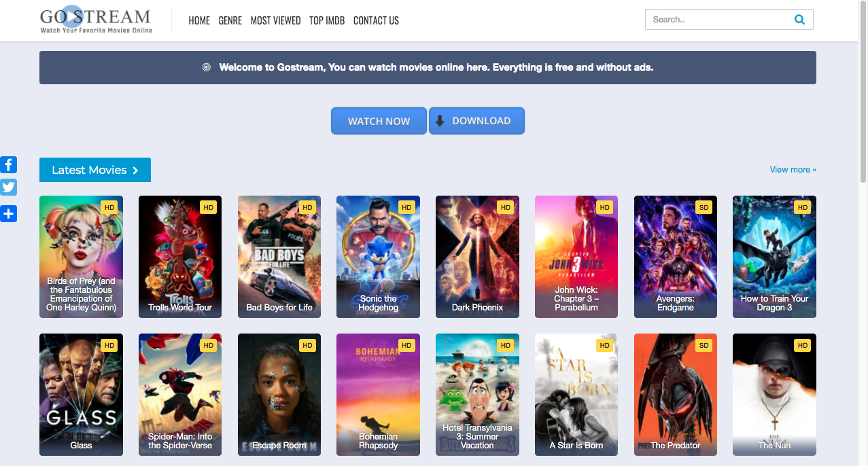Open the HOME menu item

pos(199,20)
